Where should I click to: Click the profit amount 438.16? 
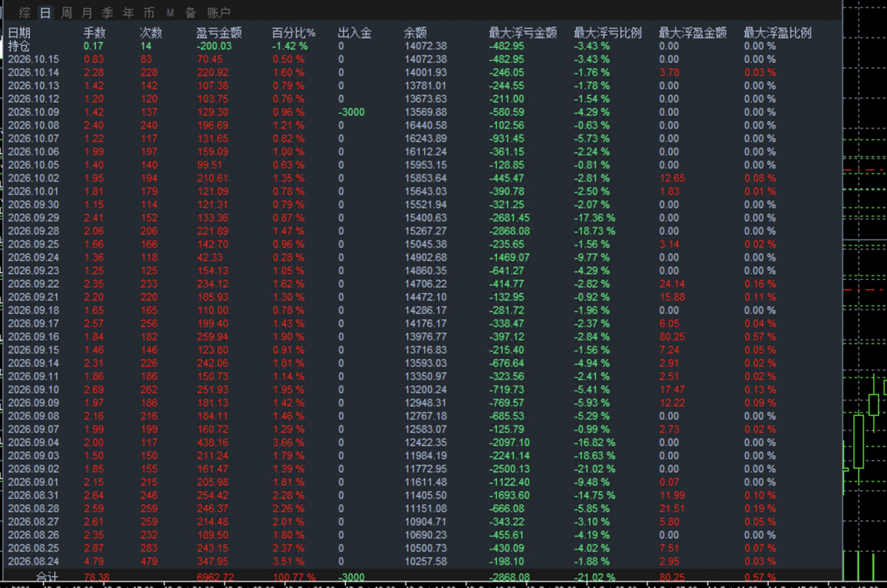213,442
